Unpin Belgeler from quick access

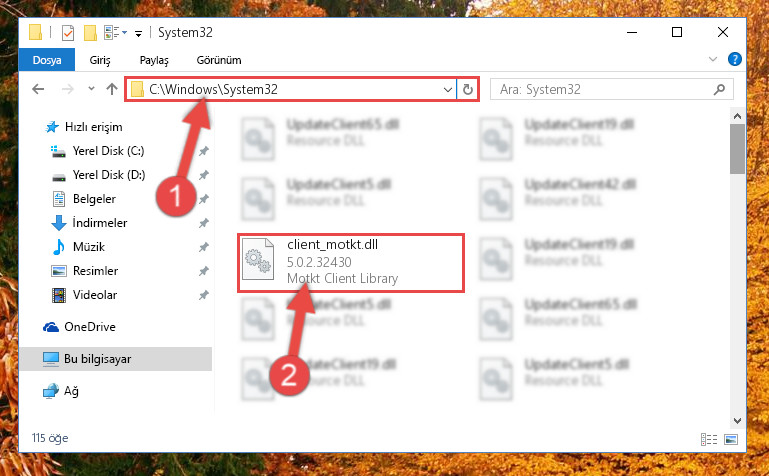pyautogui.click(x=204, y=199)
